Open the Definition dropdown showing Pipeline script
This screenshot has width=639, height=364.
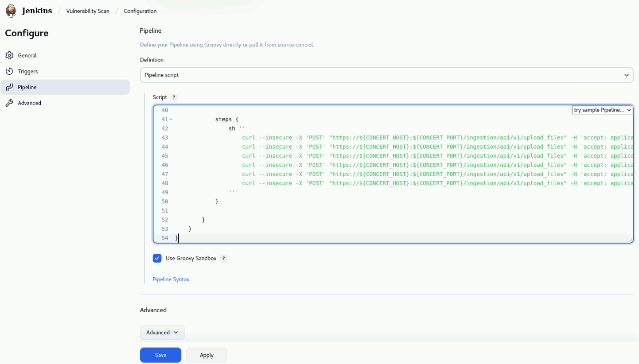[386, 75]
